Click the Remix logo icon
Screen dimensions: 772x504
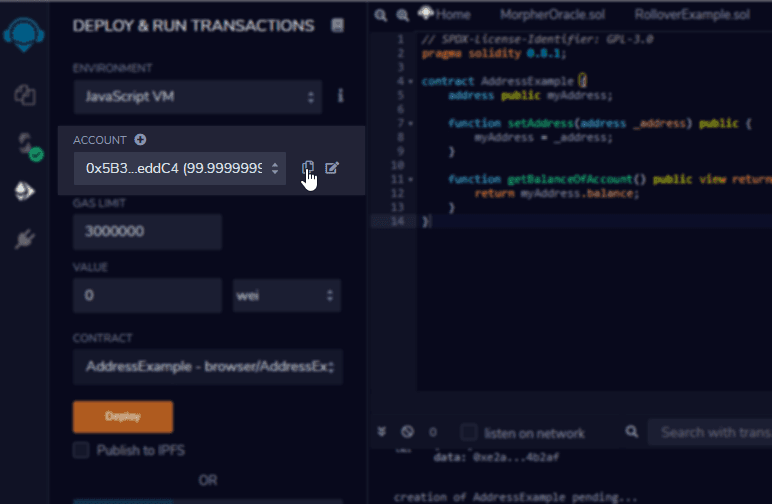(24, 34)
